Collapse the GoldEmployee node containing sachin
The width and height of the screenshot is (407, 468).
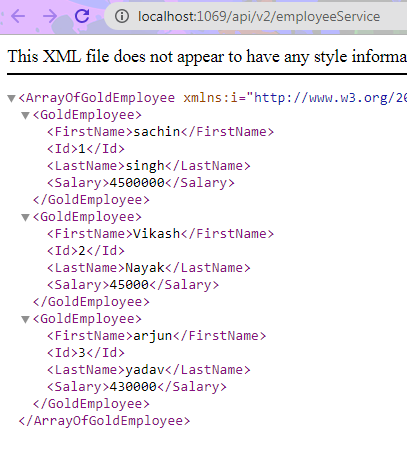pyautogui.click(x=25, y=115)
